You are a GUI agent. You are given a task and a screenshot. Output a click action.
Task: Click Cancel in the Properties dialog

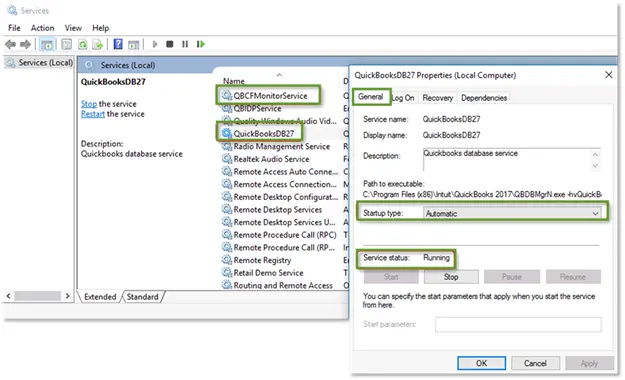tap(535, 363)
